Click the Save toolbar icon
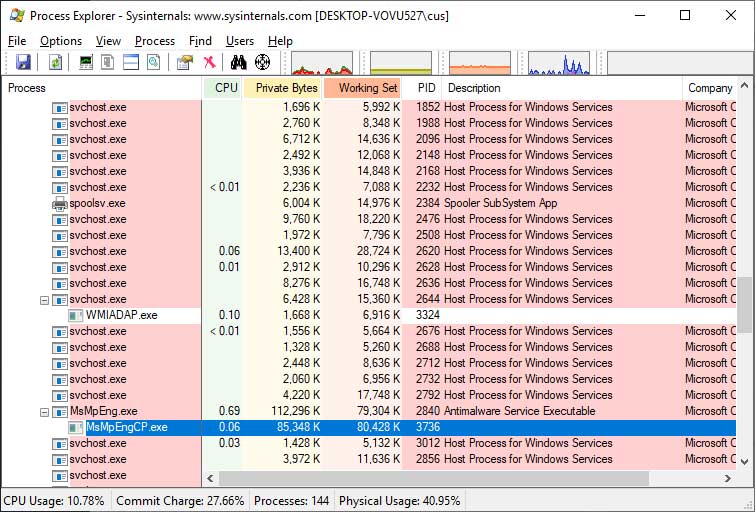This screenshot has height=512, width=755. 23,62
